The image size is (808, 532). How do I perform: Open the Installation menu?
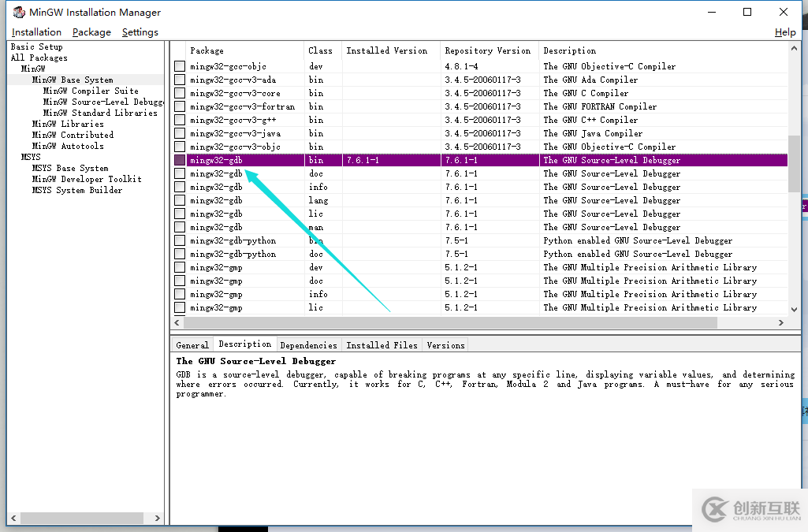(36, 32)
